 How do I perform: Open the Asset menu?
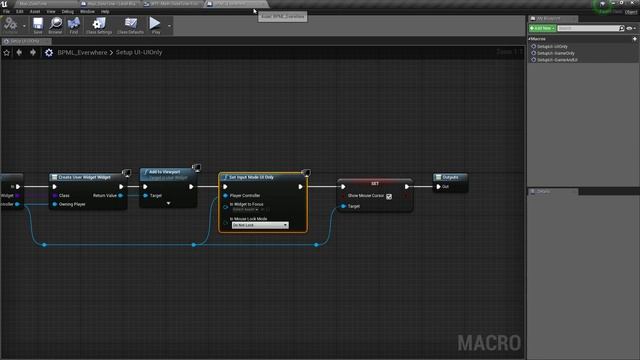35,11
